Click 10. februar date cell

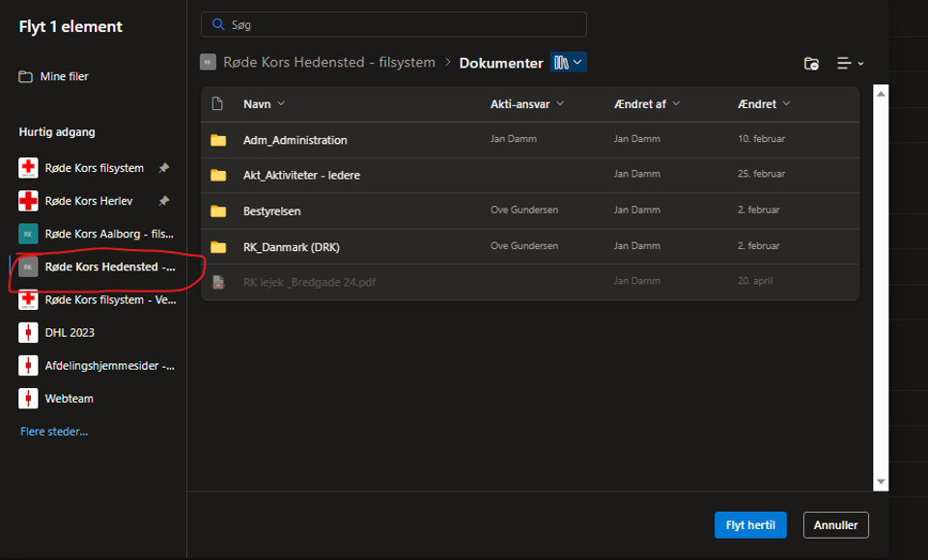(x=761, y=138)
